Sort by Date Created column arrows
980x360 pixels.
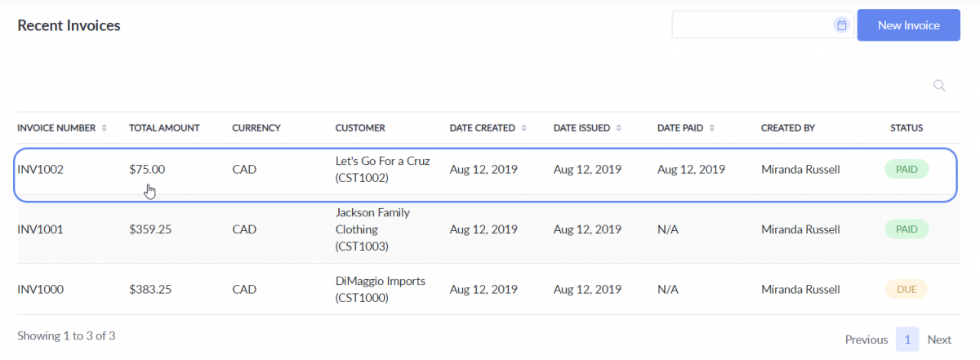523,128
